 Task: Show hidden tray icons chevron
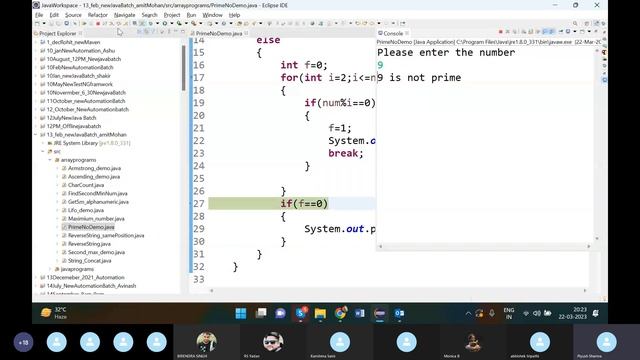pyautogui.click(x=468, y=313)
